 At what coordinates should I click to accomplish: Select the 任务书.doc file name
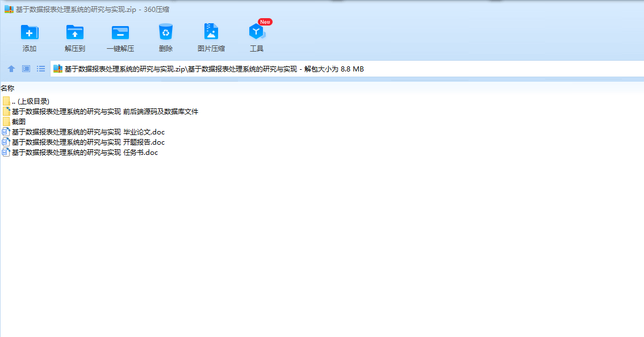click(x=85, y=153)
